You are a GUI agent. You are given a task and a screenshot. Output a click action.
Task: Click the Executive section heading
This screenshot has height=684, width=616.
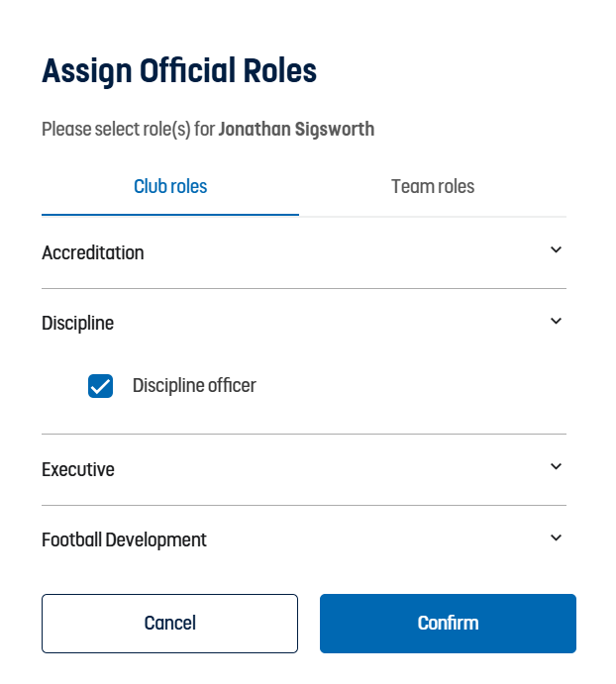tap(78, 469)
